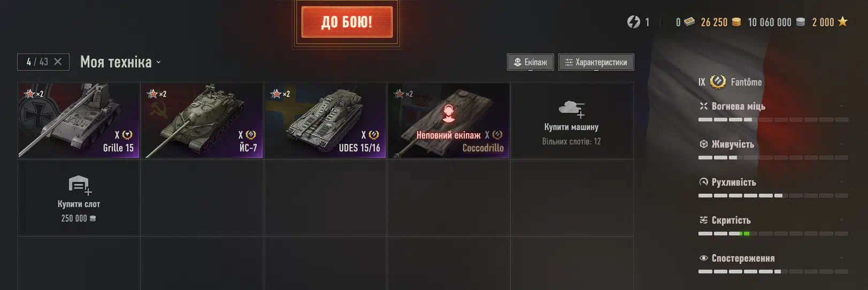Select the UDES 15/16 vehicle card
The height and width of the screenshot is (290, 868).
click(x=325, y=120)
